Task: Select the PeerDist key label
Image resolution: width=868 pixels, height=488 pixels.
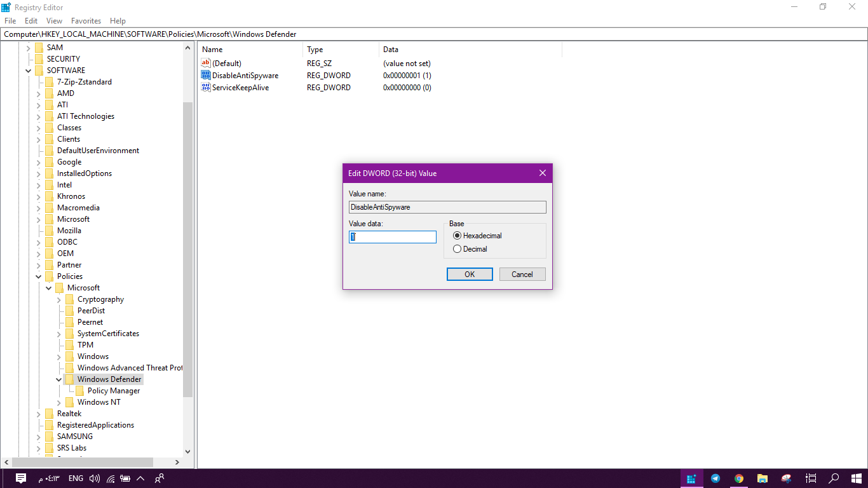Action: [92, 311]
